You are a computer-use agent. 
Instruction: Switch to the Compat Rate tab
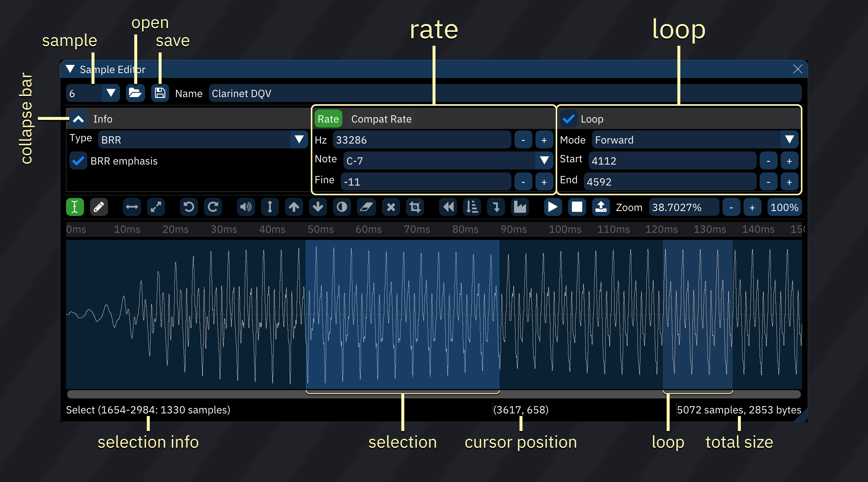pos(381,119)
